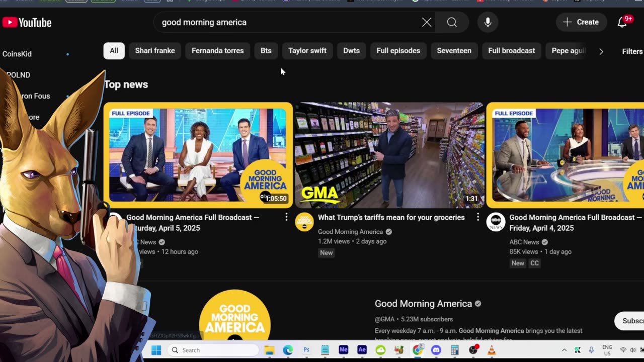Open the CoinsKid subscription in the sidebar
Viewport: 644px width, 362px height.
click(x=17, y=54)
